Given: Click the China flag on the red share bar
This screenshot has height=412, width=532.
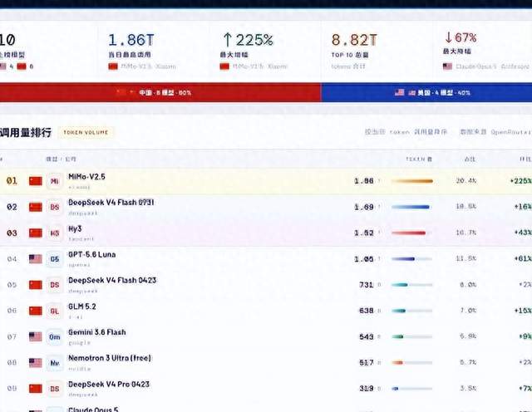Looking at the screenshot, I should point(121,92).
